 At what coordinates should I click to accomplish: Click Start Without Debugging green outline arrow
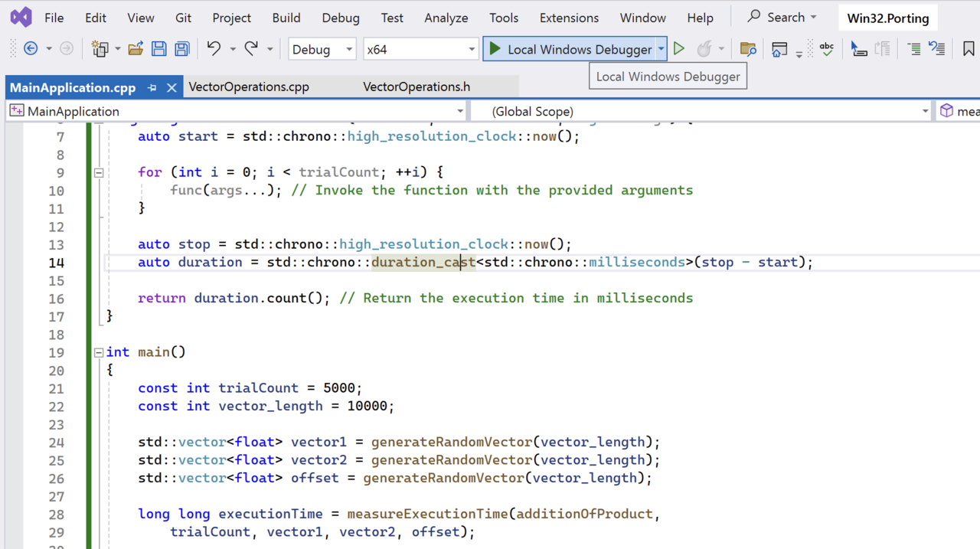(x=679, y=49)
